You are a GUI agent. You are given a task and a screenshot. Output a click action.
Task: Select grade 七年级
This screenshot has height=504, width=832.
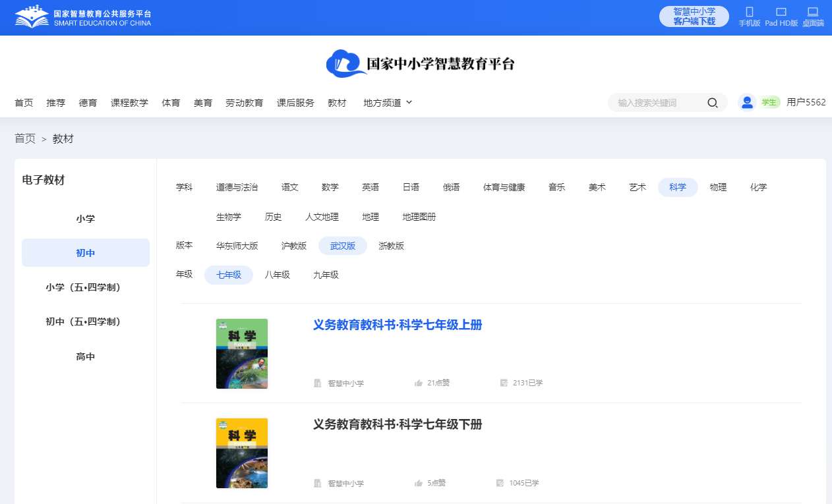pyautogui.click(x=229, y=275)
